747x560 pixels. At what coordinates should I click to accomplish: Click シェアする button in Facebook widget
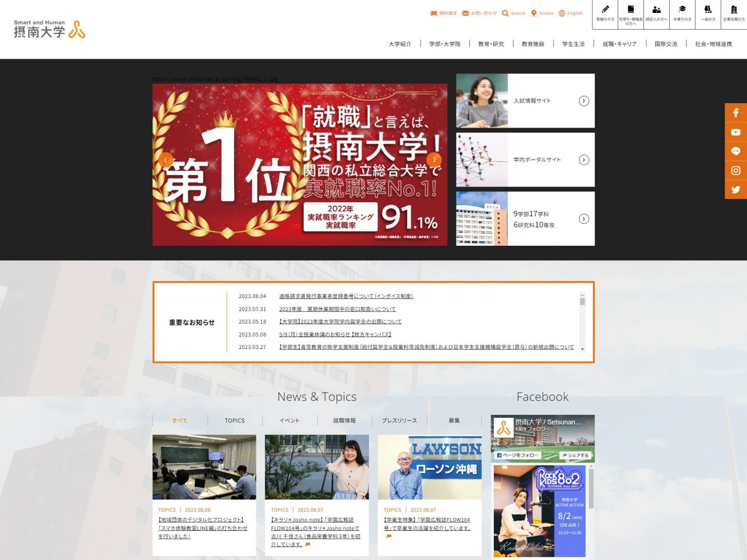click(576, 455)
